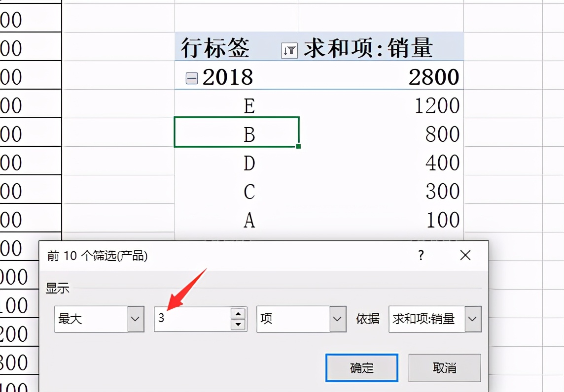Screen dimensions: 564x392
Task: Select the row label A
Action: point(249,220)
